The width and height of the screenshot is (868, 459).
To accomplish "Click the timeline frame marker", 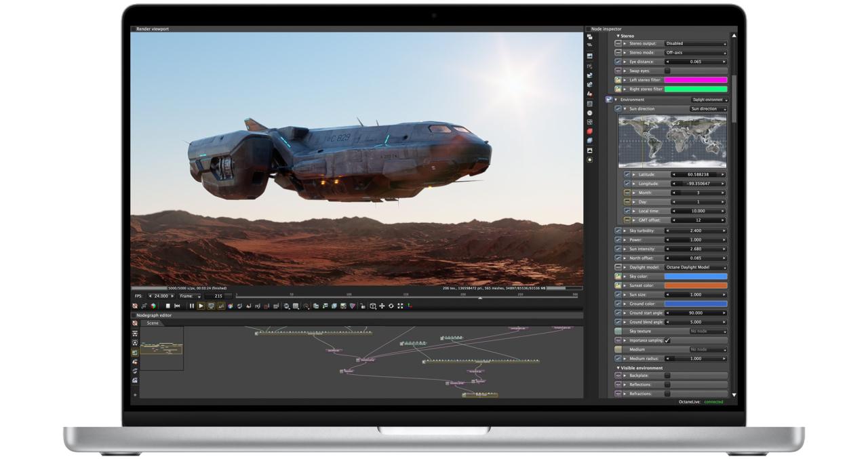I will point(480,298).
